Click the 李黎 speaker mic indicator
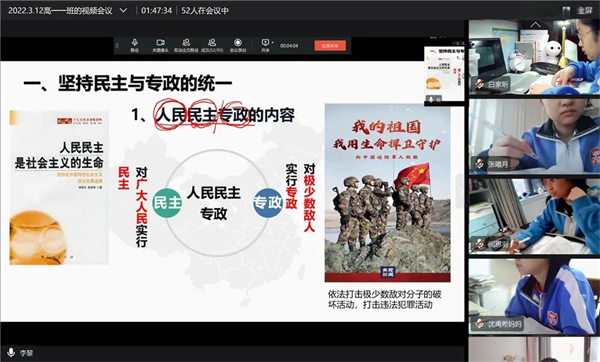 (11, 352)
